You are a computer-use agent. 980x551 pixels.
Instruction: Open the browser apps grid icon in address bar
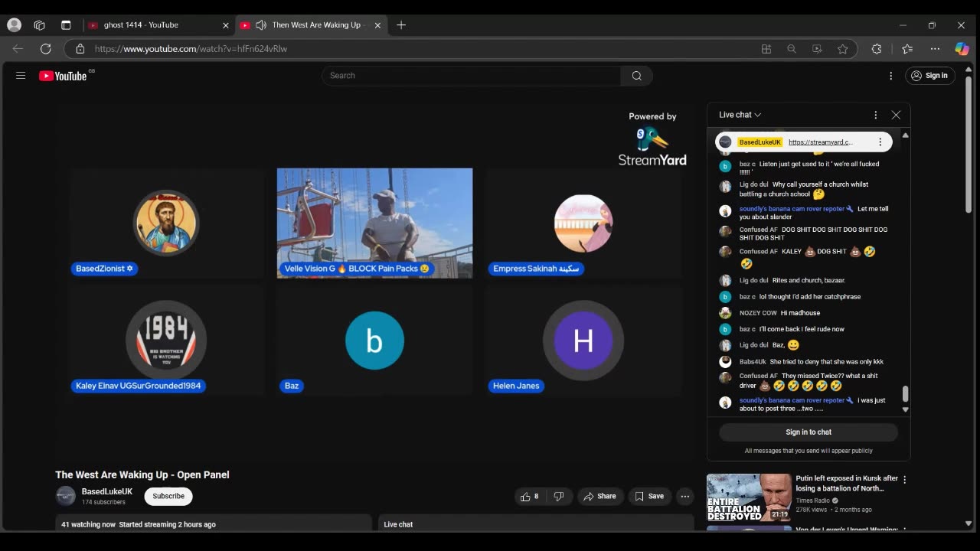[766, 49]
